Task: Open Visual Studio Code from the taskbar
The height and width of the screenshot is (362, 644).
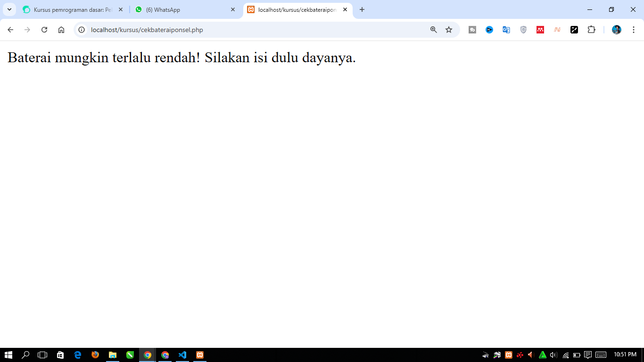Action: click(182, 355)
